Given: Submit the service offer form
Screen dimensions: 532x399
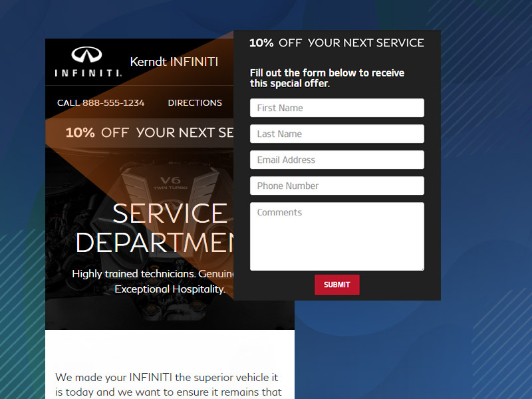Looking at the screenshot, I should pyautogui.click(x=337, y=285).
